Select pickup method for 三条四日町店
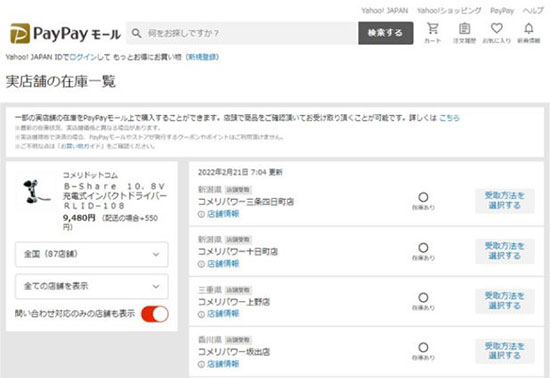550x378 pixels. click(x=505, y=201)
